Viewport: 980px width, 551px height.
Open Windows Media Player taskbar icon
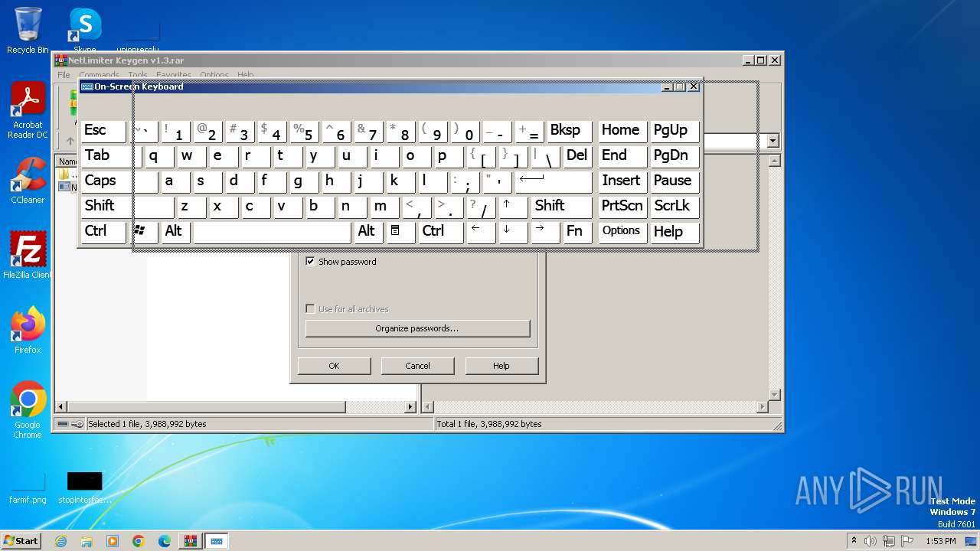click(113, 541)
